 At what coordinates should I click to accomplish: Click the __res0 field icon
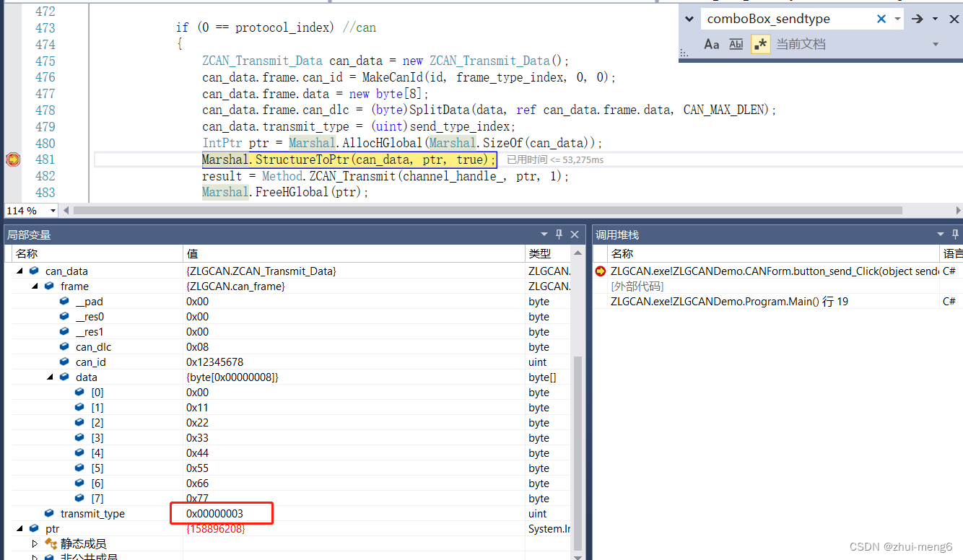coord(64,317)
